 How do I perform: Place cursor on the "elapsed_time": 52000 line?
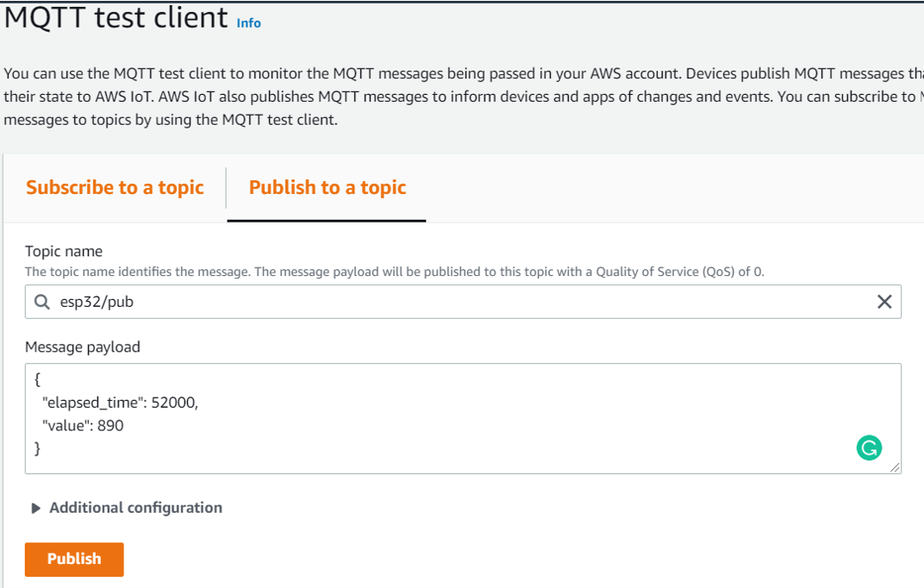[120, 403]
